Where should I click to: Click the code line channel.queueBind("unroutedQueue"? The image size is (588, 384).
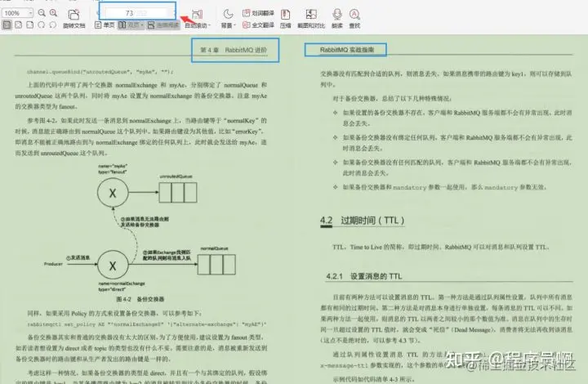[x=100, y=71]
